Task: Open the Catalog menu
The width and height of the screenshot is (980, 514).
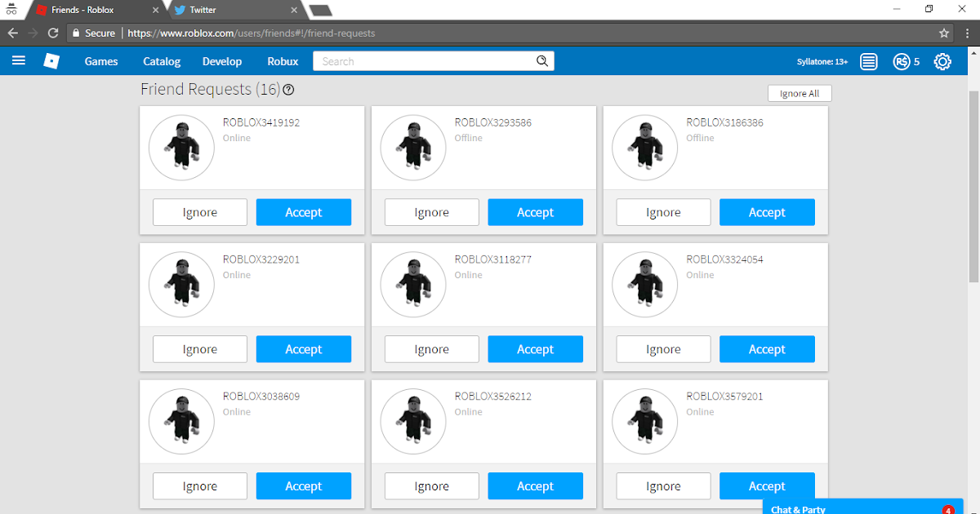Action: (x=162, y=61)
